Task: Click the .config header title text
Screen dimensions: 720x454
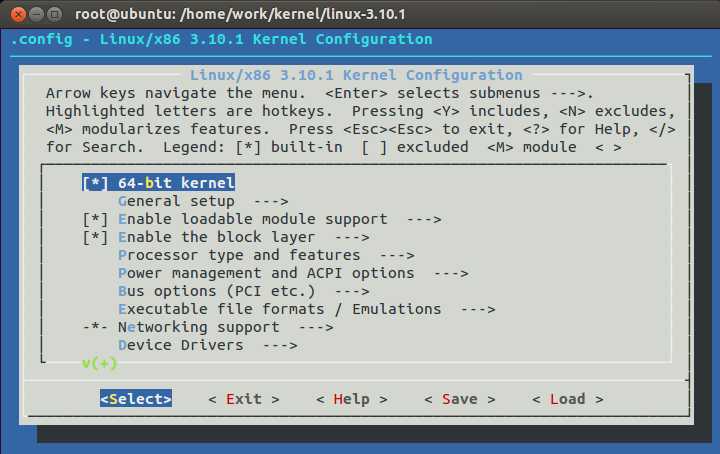Action: (221, 39)
